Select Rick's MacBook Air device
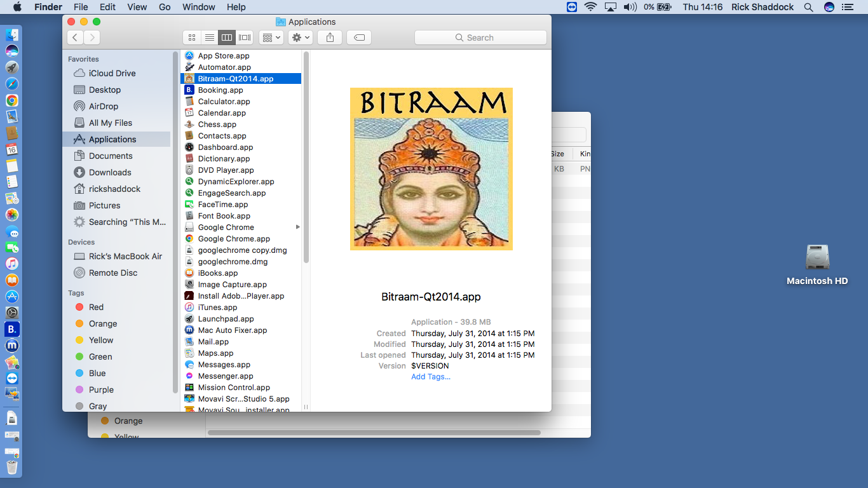This screenshot has height=488, width=868. (x=125, y=256)
